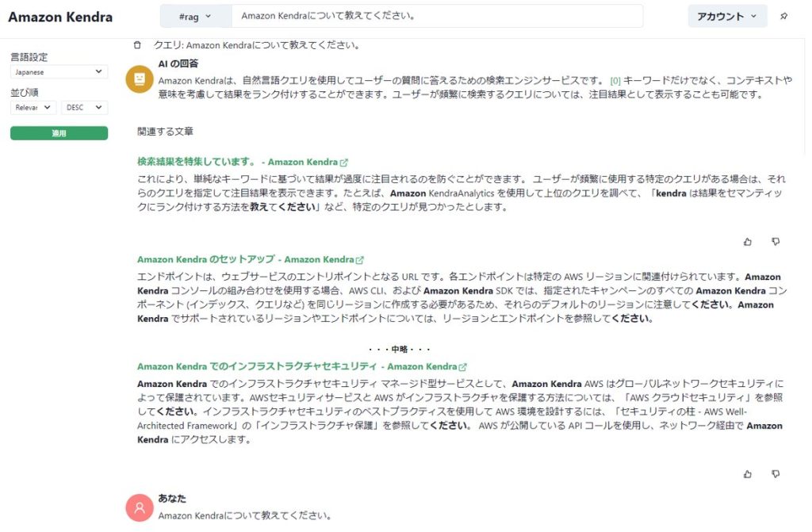Open the #rag mode dropdown
The width and height of the screenshot is (812, 532).
(196, 16)
